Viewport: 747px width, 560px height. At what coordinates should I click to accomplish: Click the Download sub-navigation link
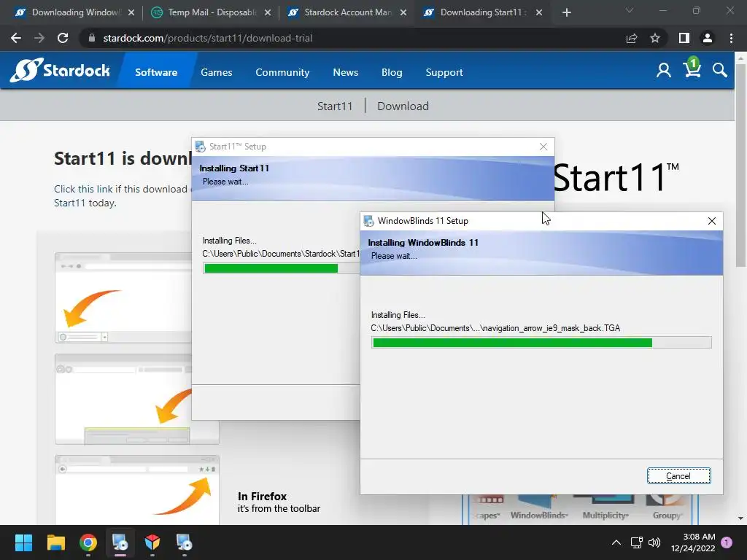pyautogui.click(x=403, y=106)
